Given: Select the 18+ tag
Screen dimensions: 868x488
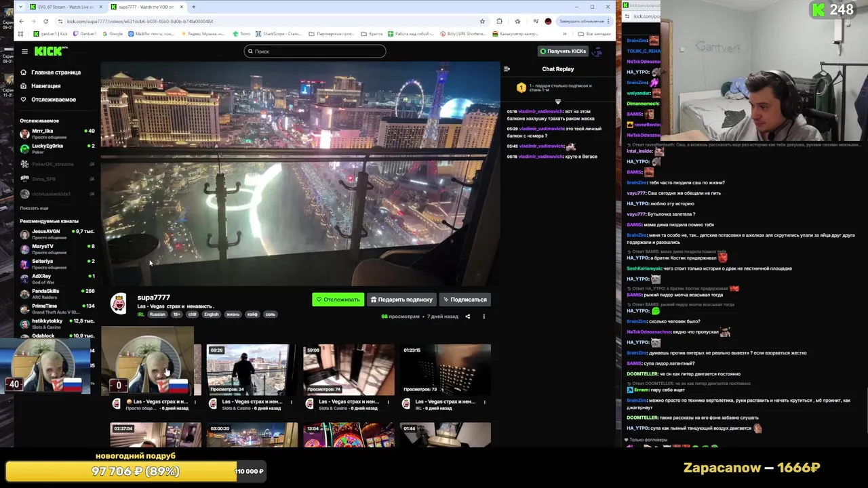Looking at the screenshot, I should coord(176,314).
